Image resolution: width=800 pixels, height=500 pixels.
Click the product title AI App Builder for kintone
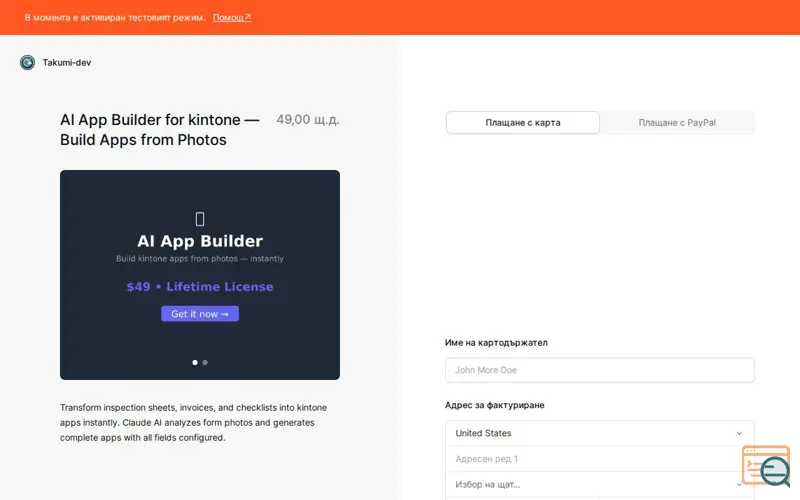tap(160, 130)
